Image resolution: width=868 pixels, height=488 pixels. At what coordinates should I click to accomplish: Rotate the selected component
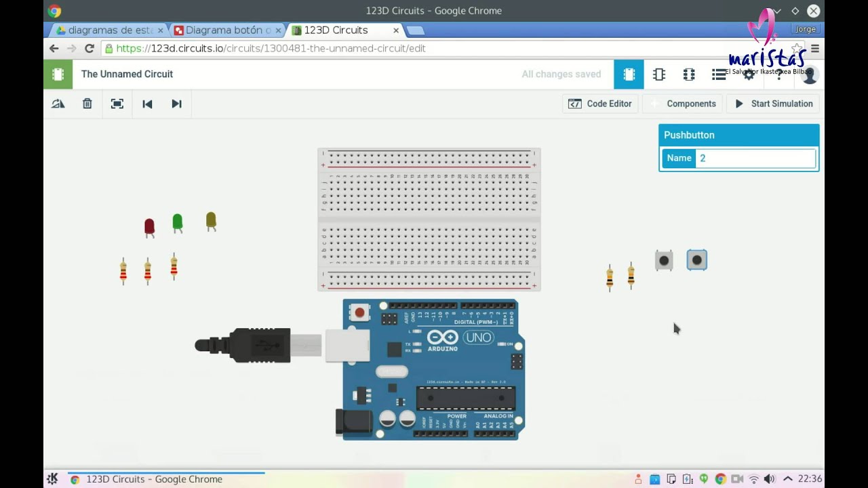coord(58,104)
